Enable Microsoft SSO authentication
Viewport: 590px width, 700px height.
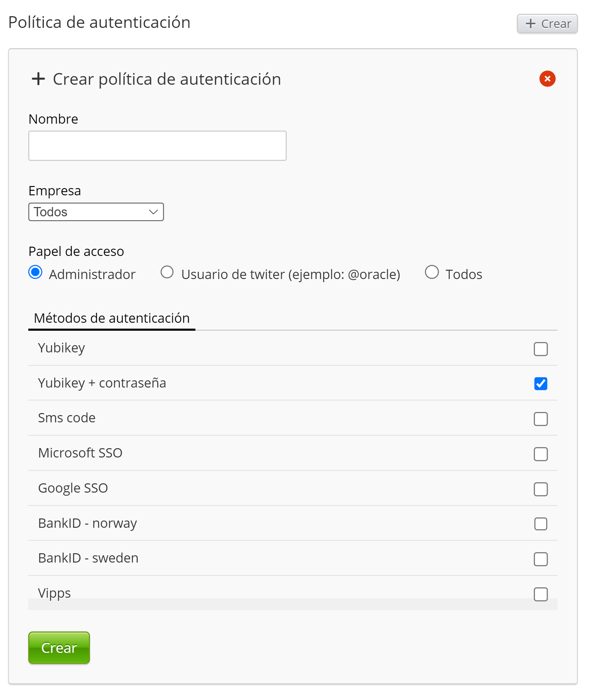point(540,454)
